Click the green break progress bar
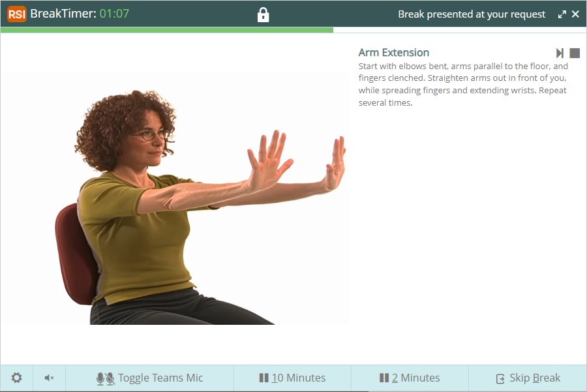Screen dimensions: 587x392 167,30
